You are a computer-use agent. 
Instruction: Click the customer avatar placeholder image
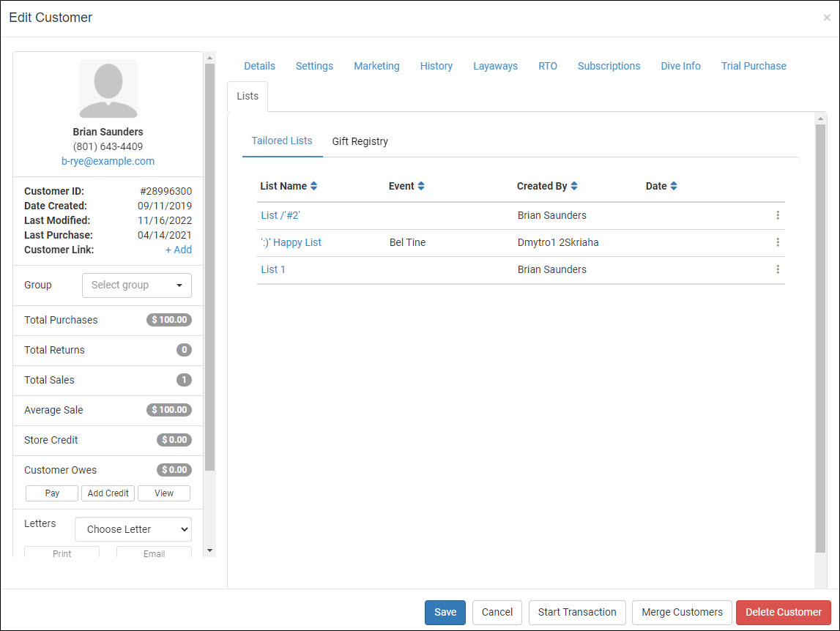108,88
